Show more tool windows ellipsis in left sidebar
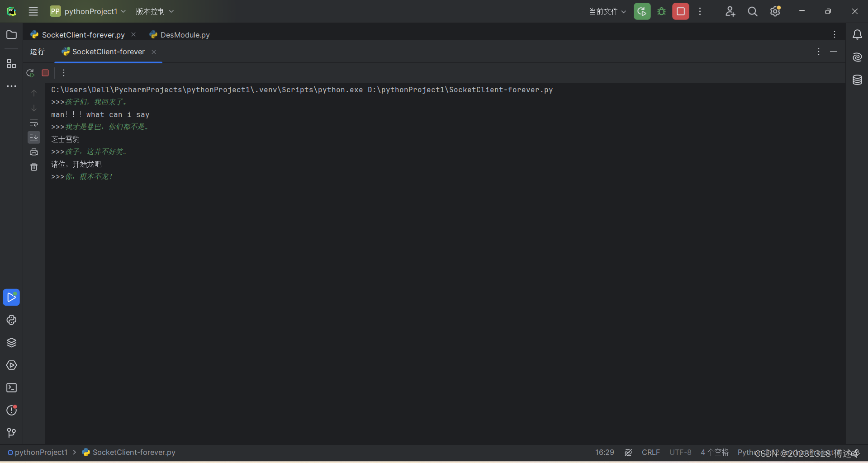 [x=11, y=86]
